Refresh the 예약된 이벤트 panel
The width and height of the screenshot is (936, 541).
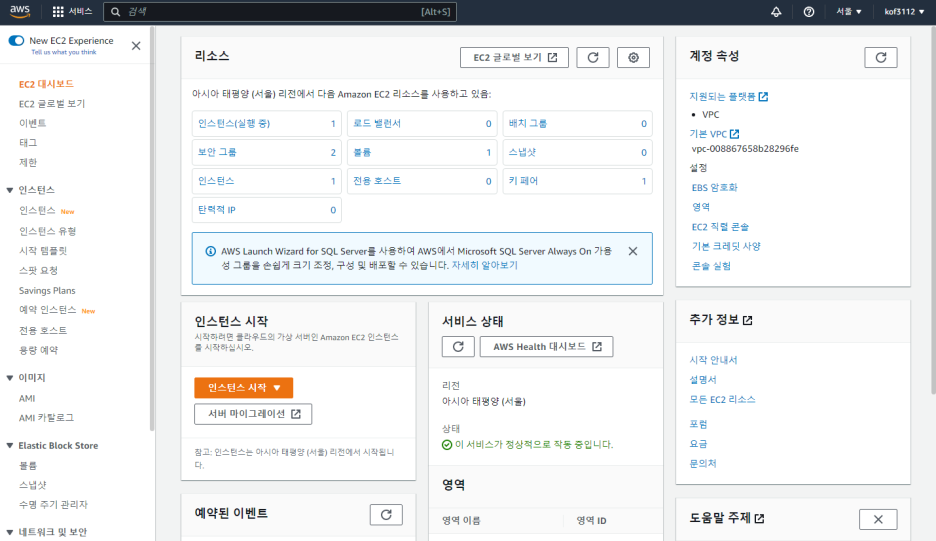pos(386,515)
